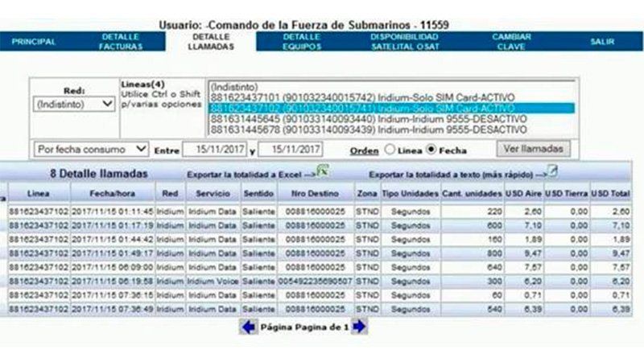
Task: Click the previous page blue arrow
Action: [x=249, y=327]
